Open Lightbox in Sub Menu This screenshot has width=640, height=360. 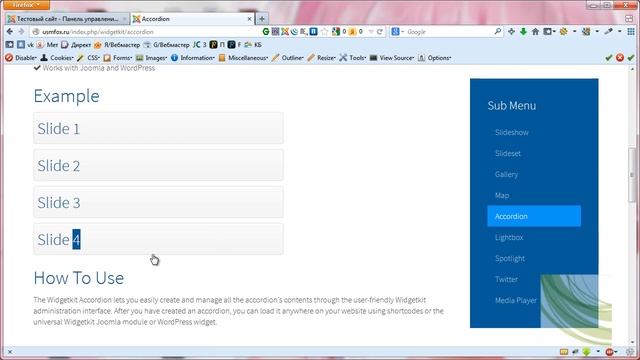pos(509,237)
